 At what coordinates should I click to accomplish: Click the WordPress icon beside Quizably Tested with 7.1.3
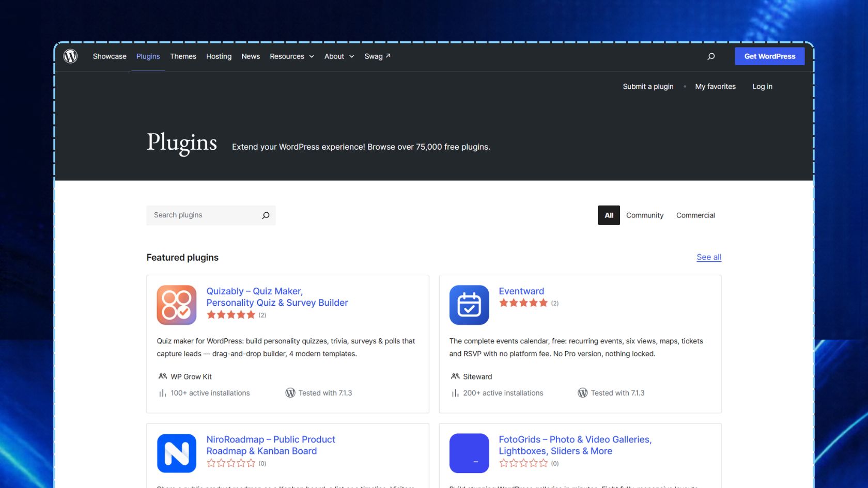pyautogui.click(x=290, y=393)
